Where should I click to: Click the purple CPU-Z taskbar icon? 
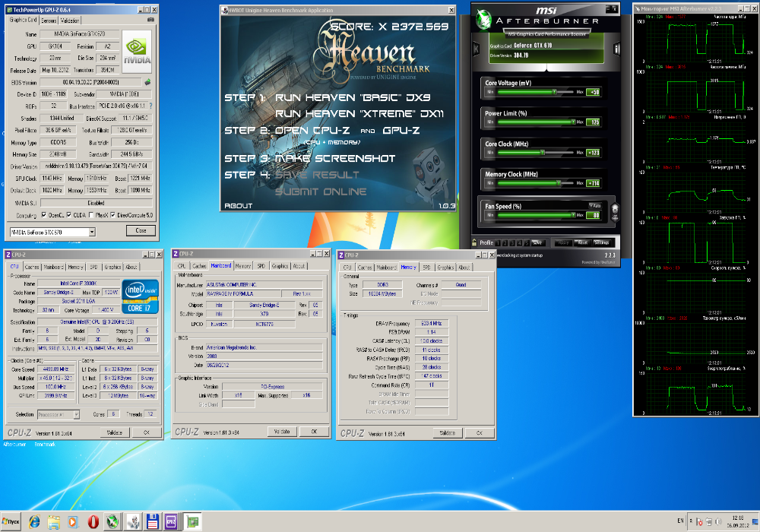[x=170, y=522]
